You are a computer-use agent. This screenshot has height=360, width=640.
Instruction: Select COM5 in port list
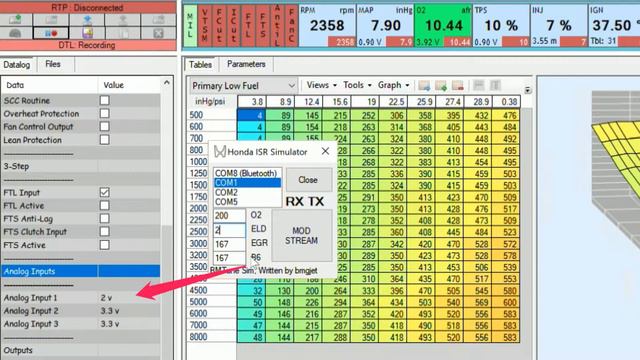point(247,202)
